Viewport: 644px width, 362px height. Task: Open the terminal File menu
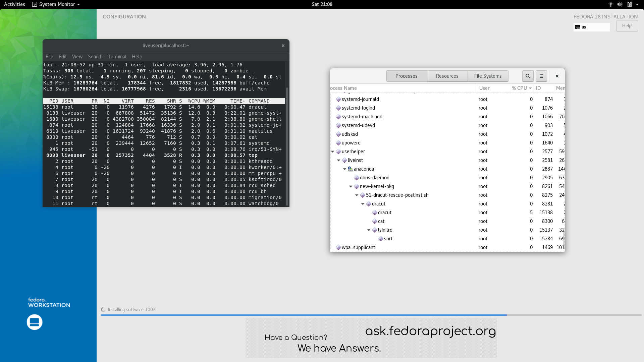49,57
